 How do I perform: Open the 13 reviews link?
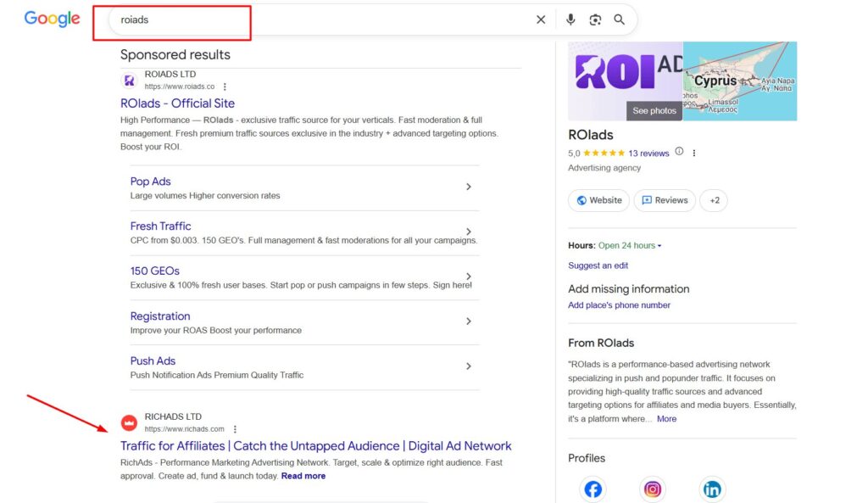[648, 154]
